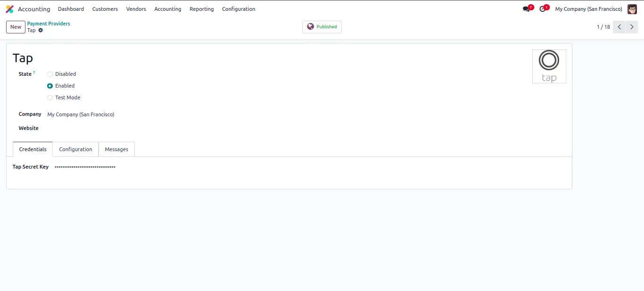Click the Accounting app title
644x291 pixels.
click(x=34, y=9)
